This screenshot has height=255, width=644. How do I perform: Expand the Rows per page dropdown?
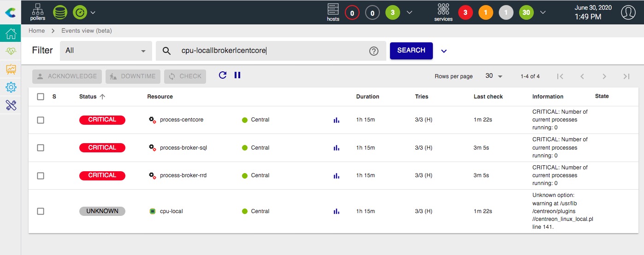tap(494, 76)
